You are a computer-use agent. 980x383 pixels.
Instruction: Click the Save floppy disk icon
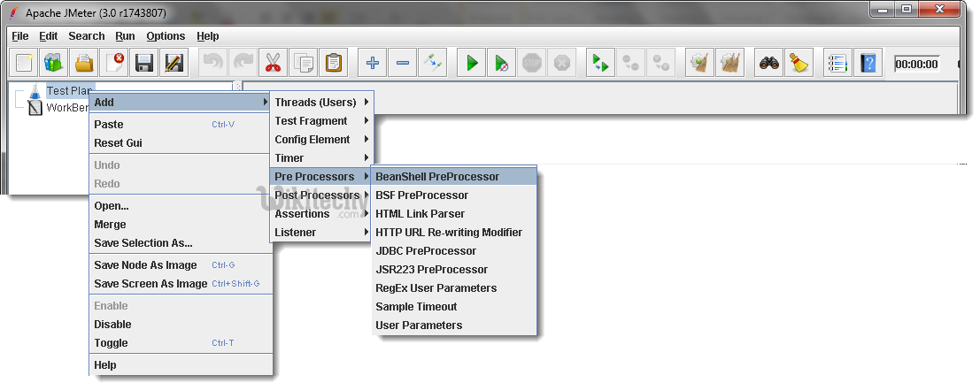click(144, 63)
